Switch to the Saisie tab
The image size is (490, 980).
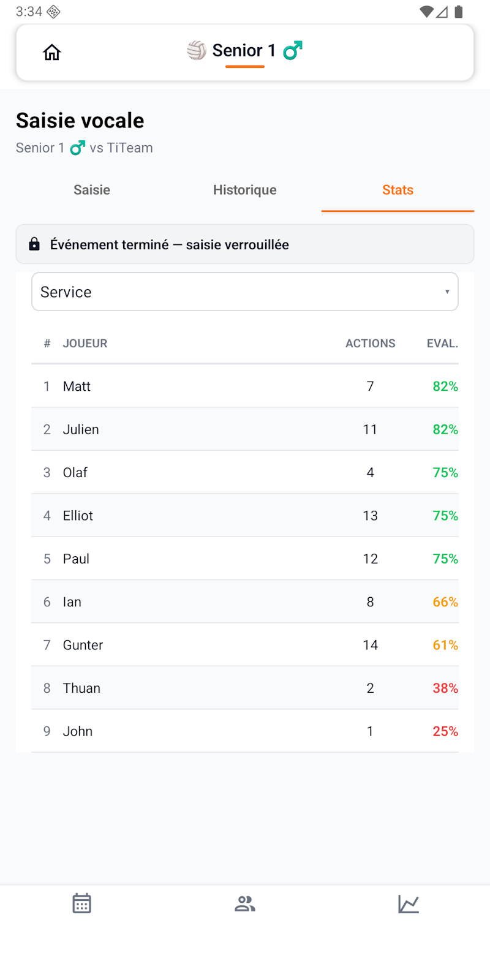point(91,190)
